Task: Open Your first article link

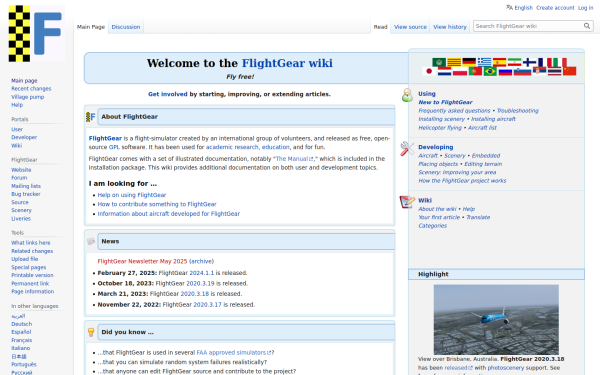Action: tap(439, 217)
